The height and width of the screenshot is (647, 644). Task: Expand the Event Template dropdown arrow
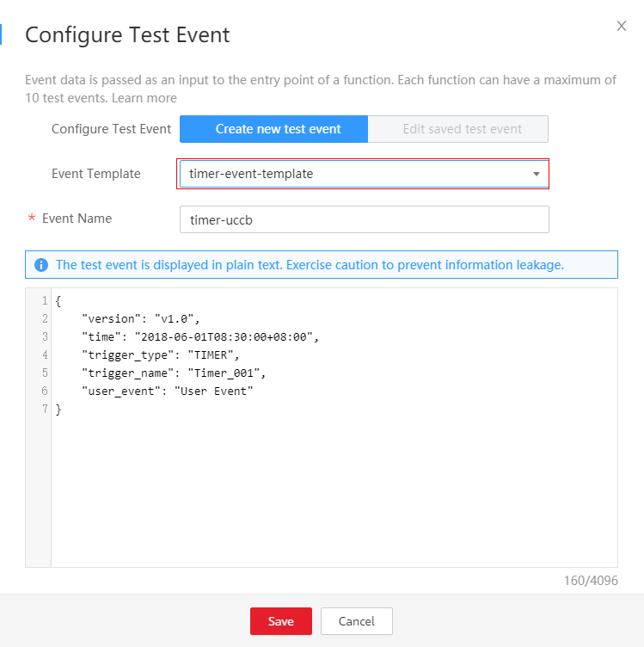(x=537, y=174)
